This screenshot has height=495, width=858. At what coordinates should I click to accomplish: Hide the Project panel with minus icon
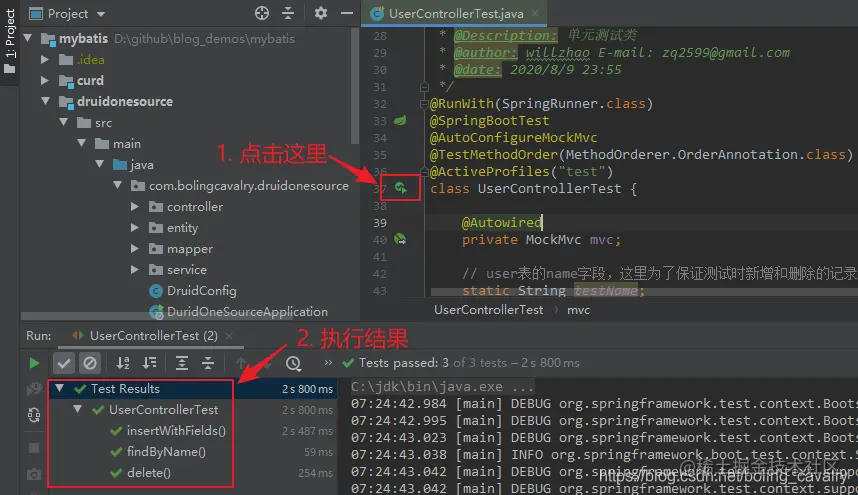pos(347,13)
